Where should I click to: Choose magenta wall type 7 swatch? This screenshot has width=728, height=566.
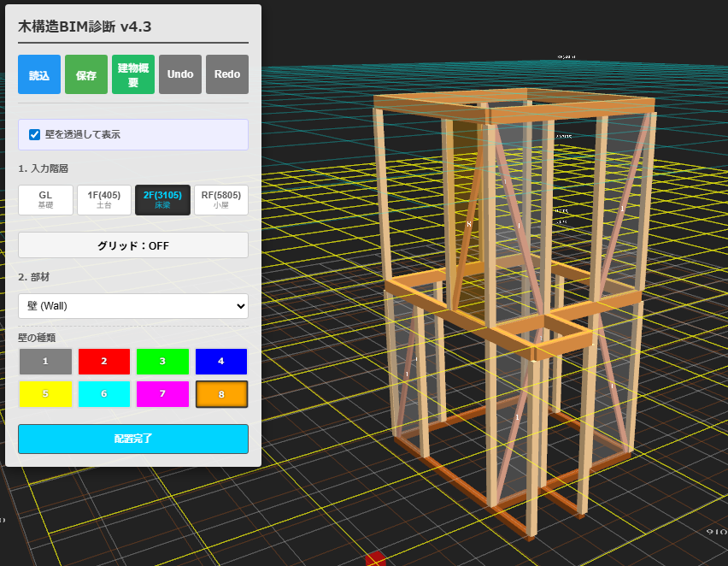click(x=162, y=394)
